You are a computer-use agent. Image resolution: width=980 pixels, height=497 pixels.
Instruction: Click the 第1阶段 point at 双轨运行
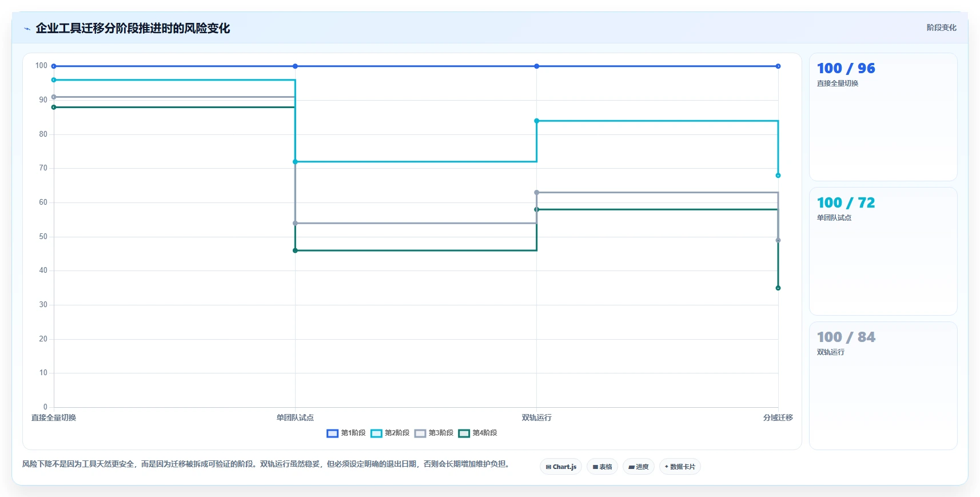pos(536,66)
